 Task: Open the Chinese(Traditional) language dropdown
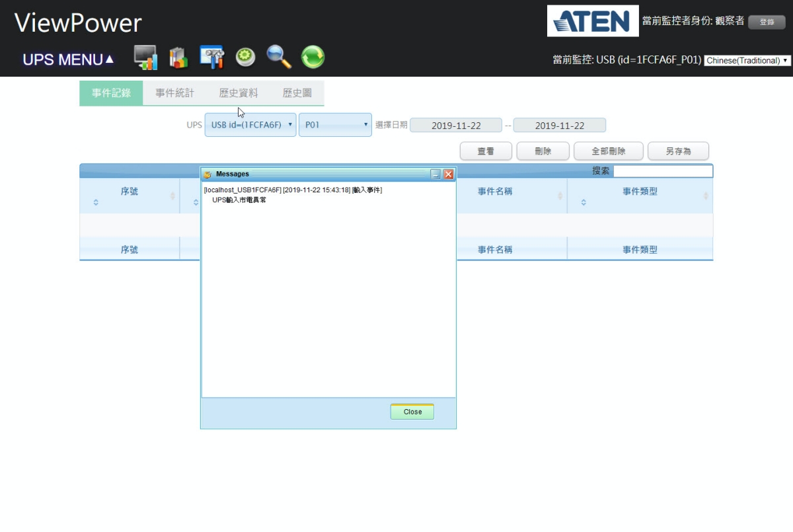click(747, 60)
